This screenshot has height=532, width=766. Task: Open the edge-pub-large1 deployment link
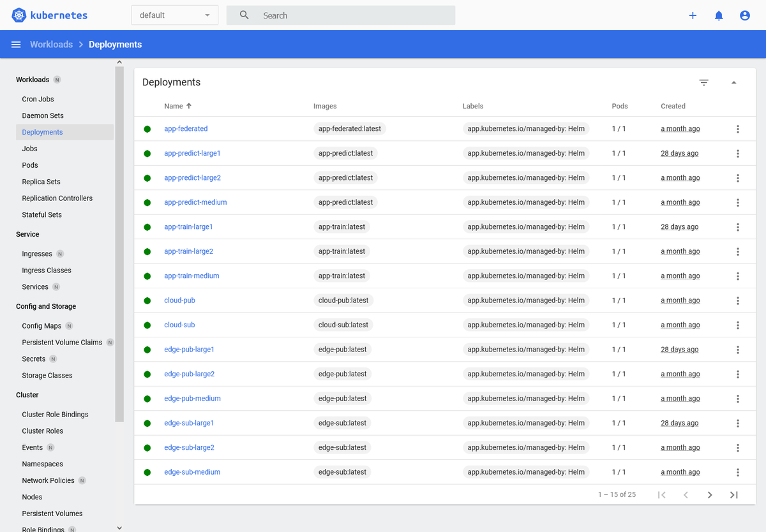pyautogui.click(x=189, y=350)
